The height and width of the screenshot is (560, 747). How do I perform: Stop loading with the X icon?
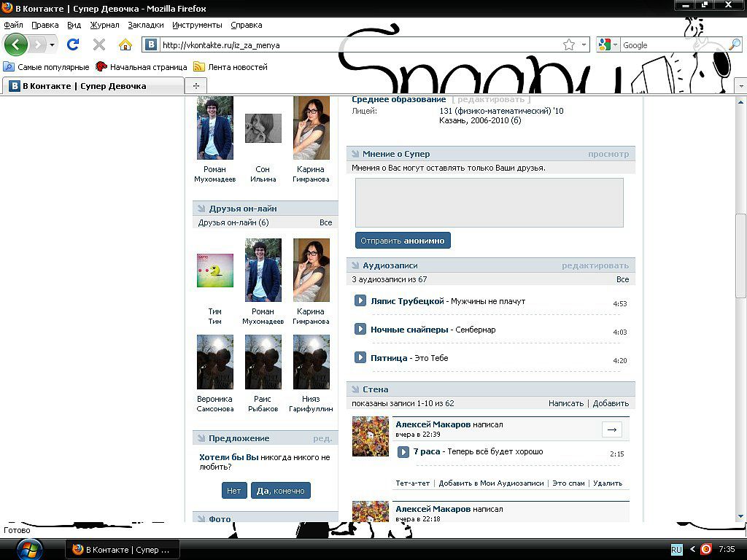[x=99, y=44]
